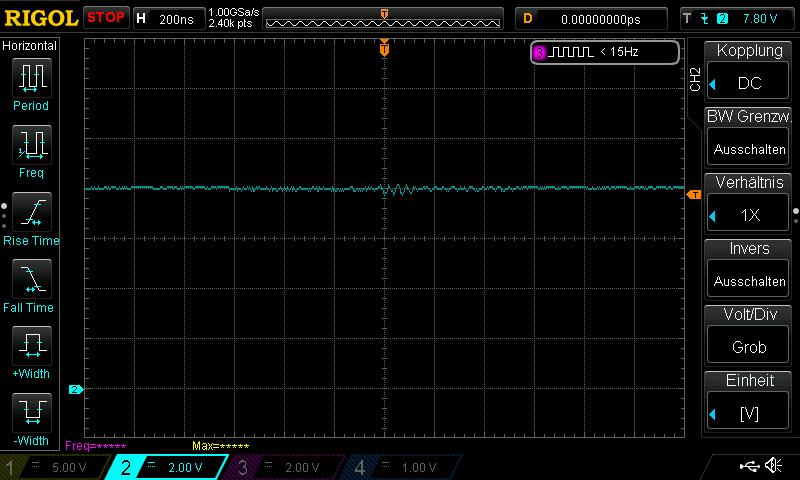Click the USB connection status icon
800x480 pixels.
point(749,465)
